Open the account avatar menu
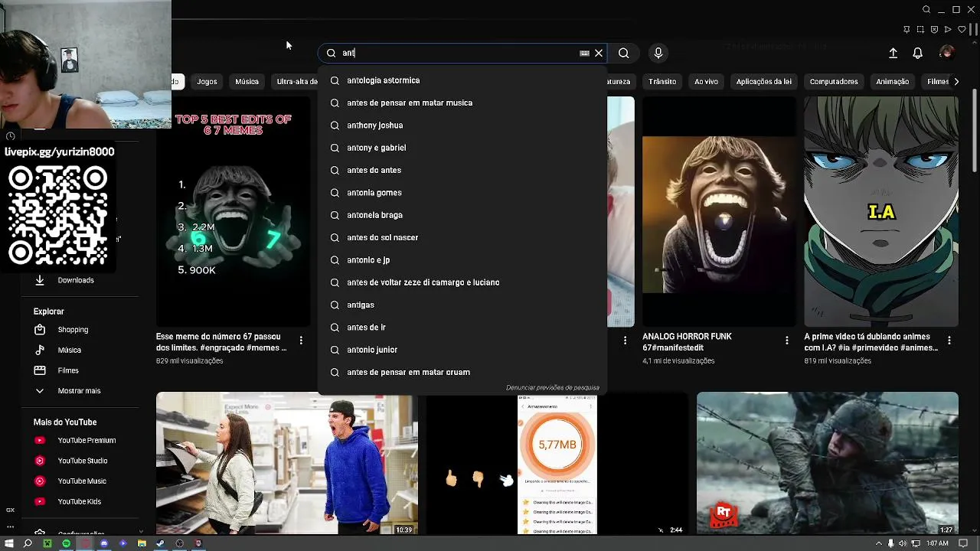980x551 pixels. pyautogui.click(x=946, y=53)
